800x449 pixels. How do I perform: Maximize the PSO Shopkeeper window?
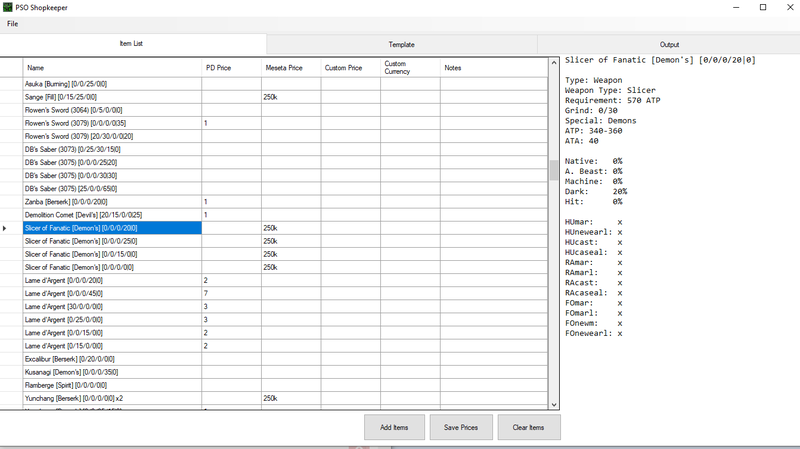point(763,7)
